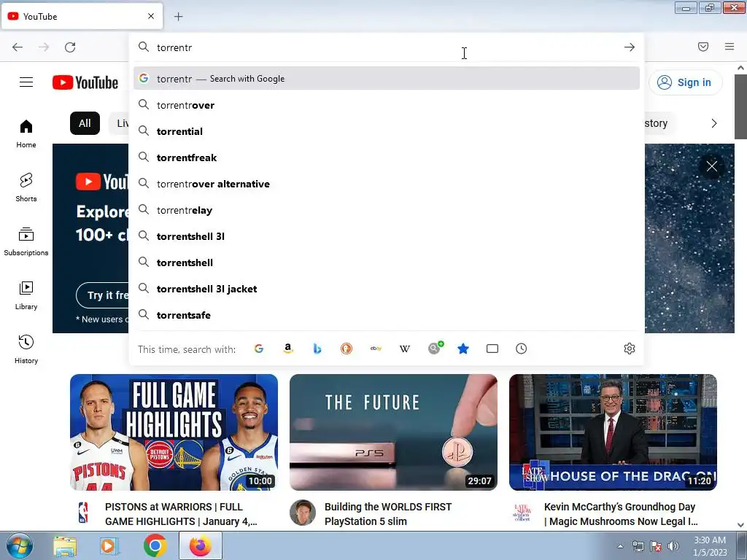The width and height of the screenshot is (747, 560).
Task: Open the Late Show channel avatar
Action: pyautogui.click(x=522, y=513)
